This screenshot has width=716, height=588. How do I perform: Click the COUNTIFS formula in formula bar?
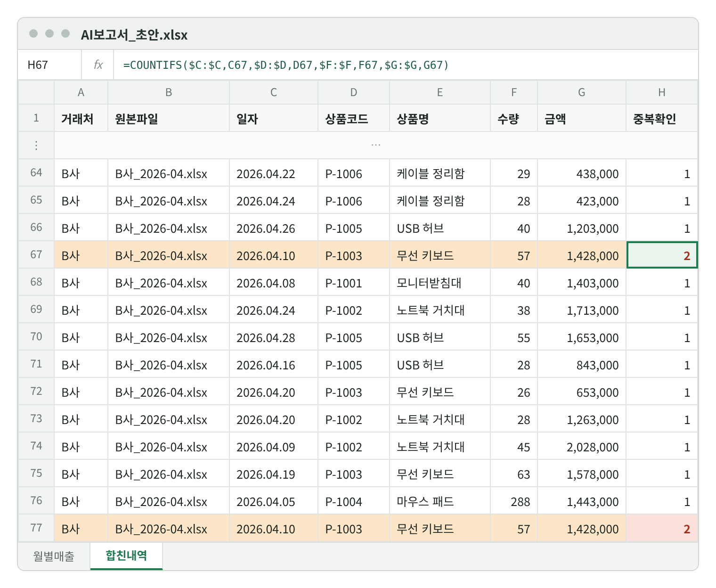286,65
